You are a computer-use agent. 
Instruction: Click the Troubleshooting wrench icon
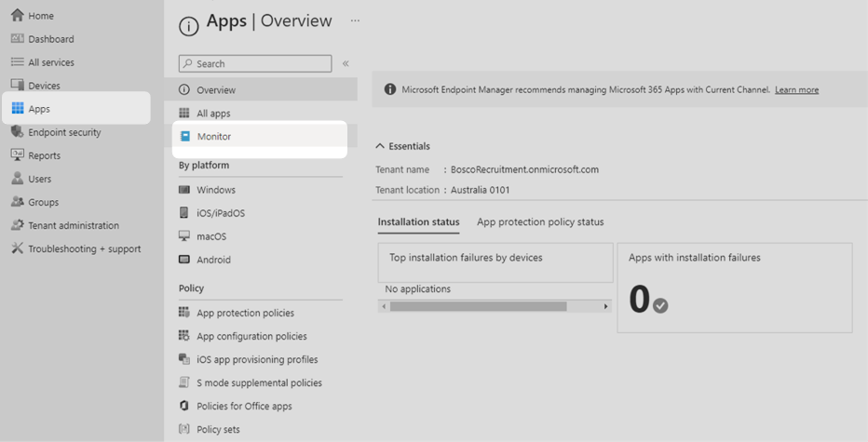tap(18, 248)
